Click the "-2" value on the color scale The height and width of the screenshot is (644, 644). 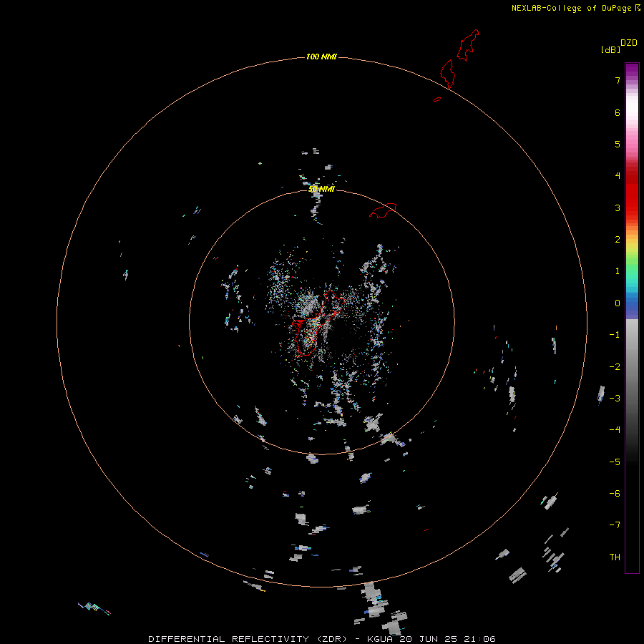point(615,367)
